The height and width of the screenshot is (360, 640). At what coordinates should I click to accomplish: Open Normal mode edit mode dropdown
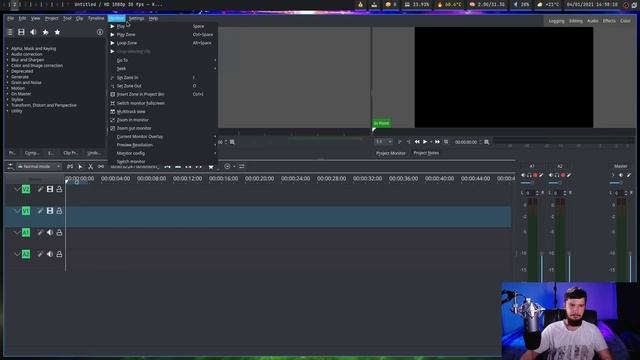click(39, 167)
